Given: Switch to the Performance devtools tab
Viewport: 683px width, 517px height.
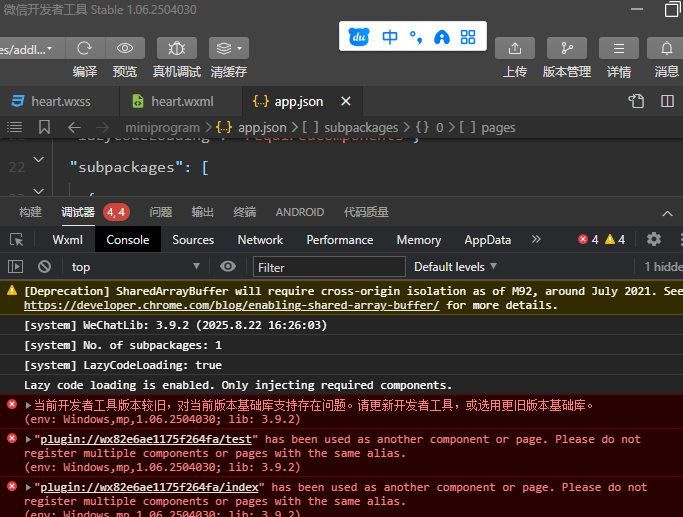Looking at the screenshot, I should [340, 240].
